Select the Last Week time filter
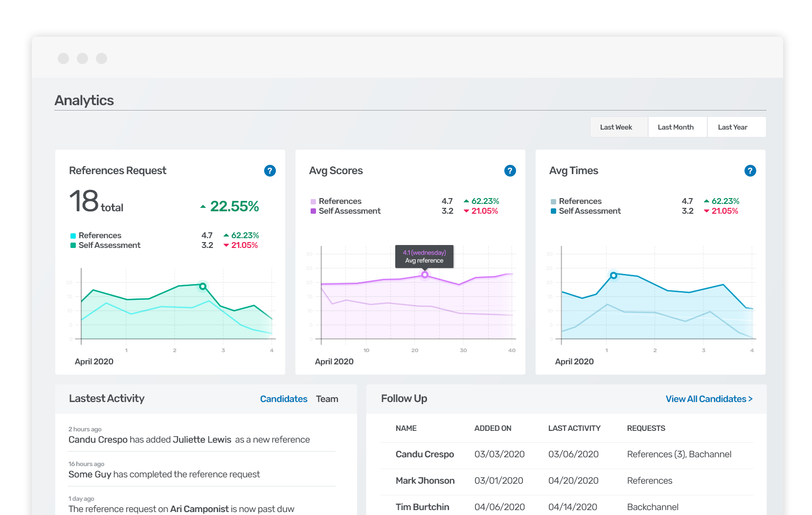The width and height of the screenshot is (812, 515). [x=616, y=127]
